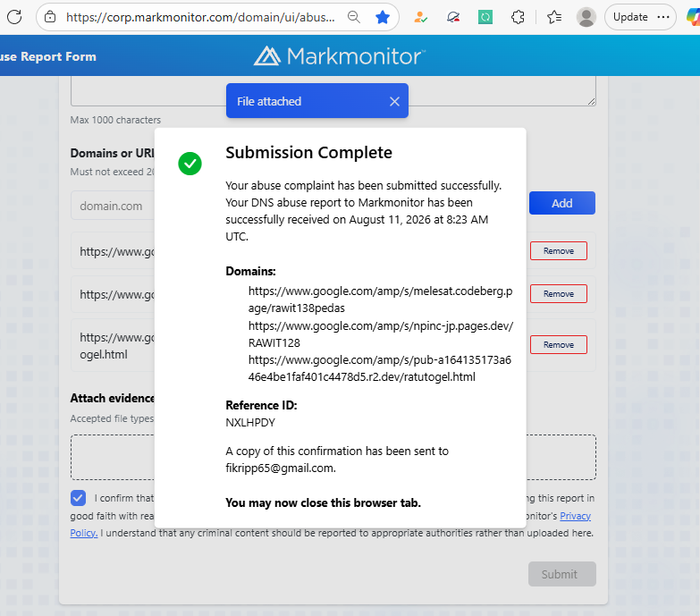Click the site lock icon in address bar
Screen dimensions: 700x616
(x=50, y=17)
